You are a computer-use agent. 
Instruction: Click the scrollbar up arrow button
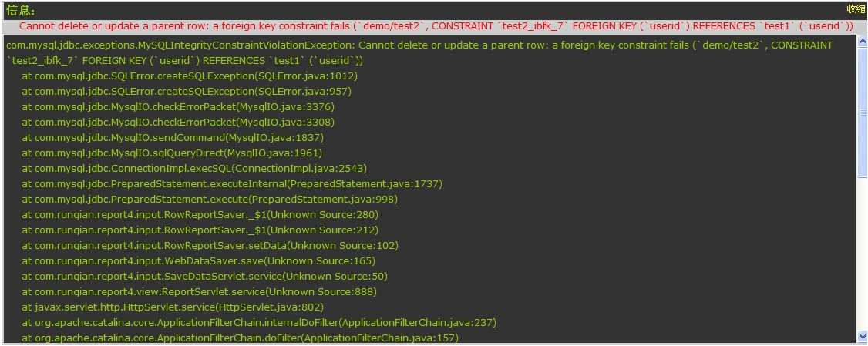[862, 41]
